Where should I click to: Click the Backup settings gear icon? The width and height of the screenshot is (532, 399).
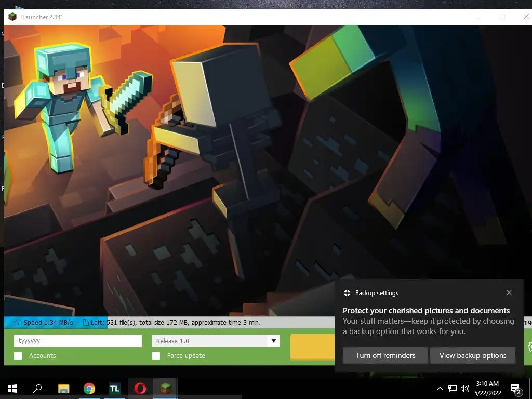347,293
